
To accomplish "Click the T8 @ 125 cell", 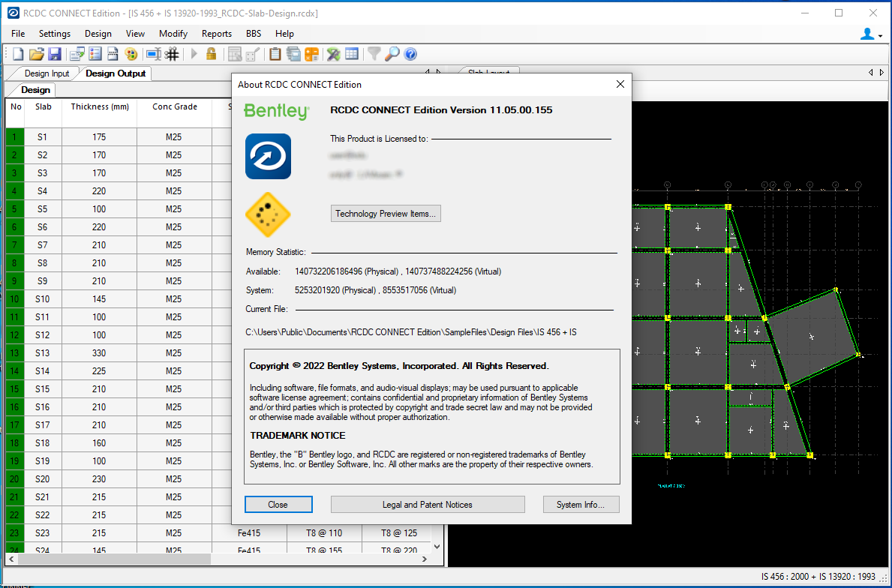I will (399, 532).
